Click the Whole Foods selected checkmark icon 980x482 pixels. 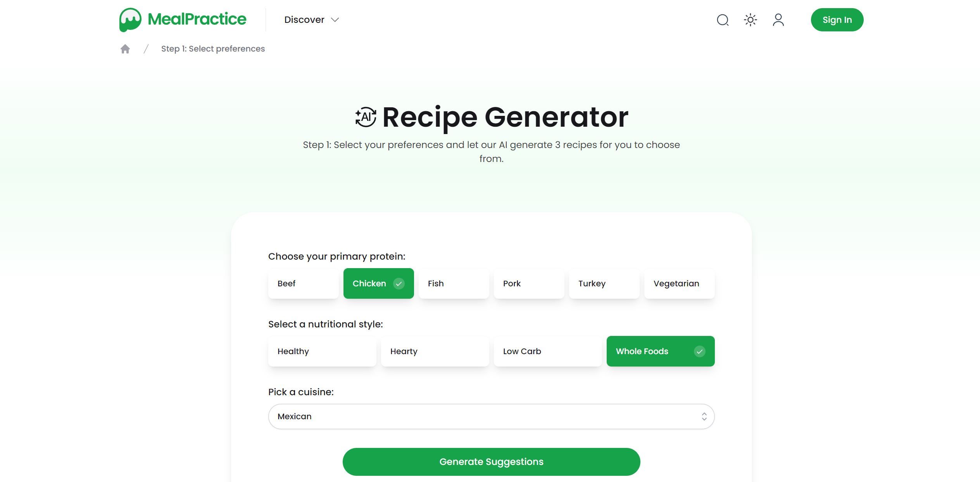(x=699, y=351)
